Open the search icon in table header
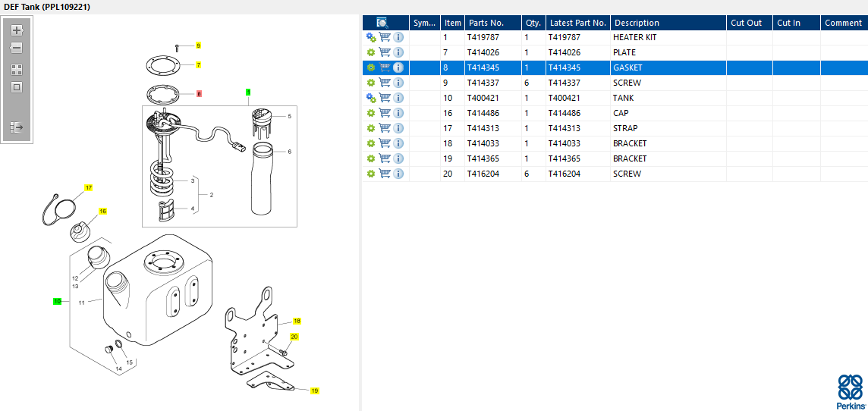 [382, 23]
